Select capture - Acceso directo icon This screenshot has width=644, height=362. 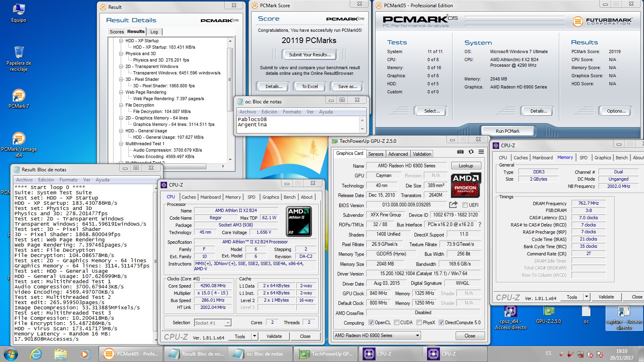click(624, 318)
